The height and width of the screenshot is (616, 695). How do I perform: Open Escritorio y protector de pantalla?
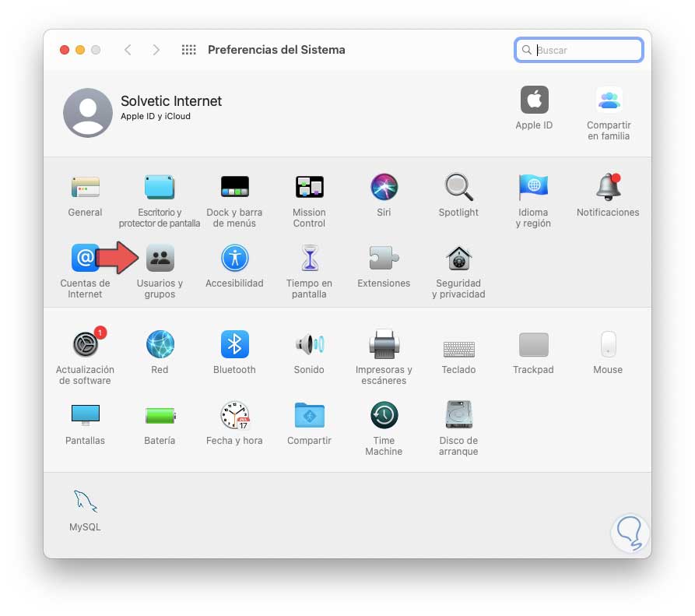(160, 187)
